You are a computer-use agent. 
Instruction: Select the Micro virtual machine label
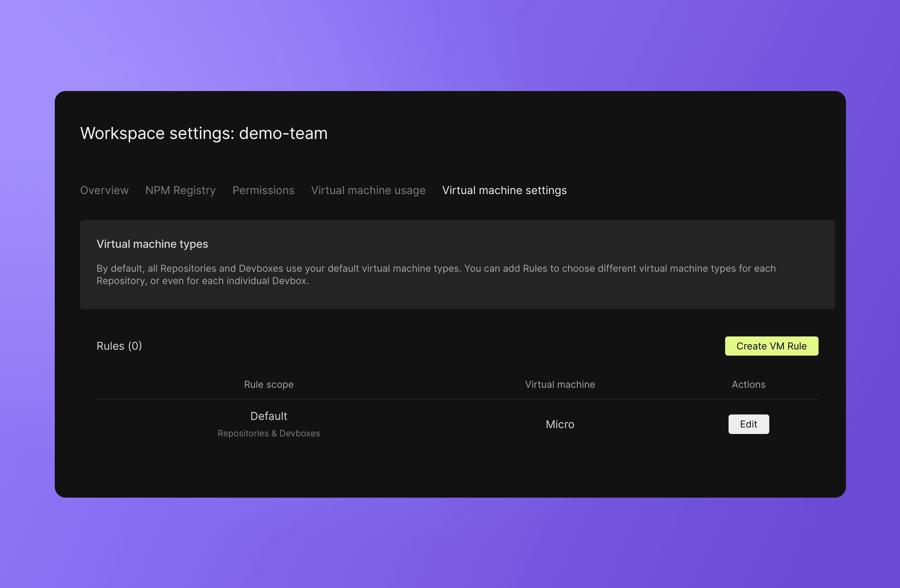coord(560,424)
